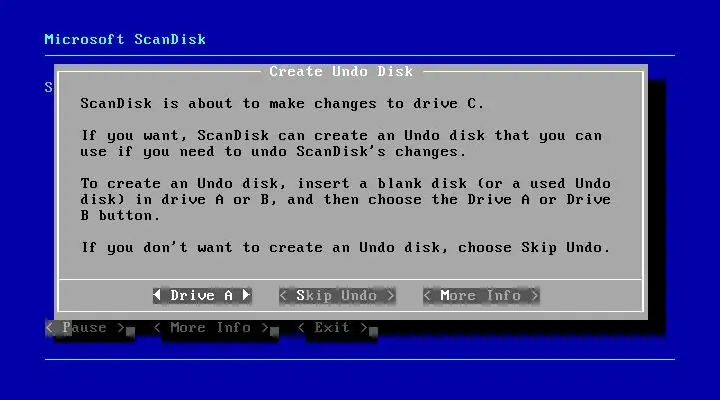Click the Microsoft ScanDisk header text
This screenshot has width=720, height=400.
click(125, 39)
